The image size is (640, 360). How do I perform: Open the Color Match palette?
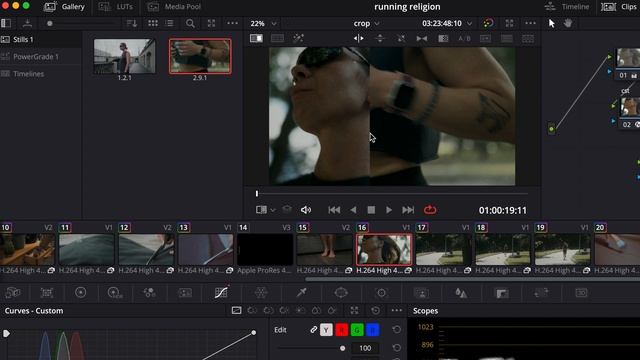point(47,293)
